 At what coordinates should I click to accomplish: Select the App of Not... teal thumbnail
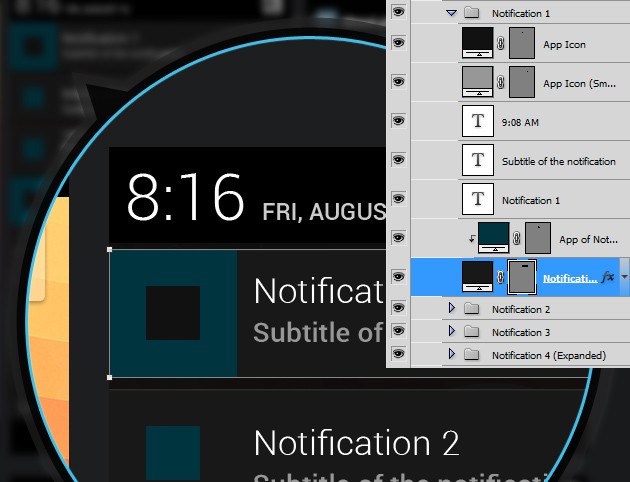tap(494, 238)
